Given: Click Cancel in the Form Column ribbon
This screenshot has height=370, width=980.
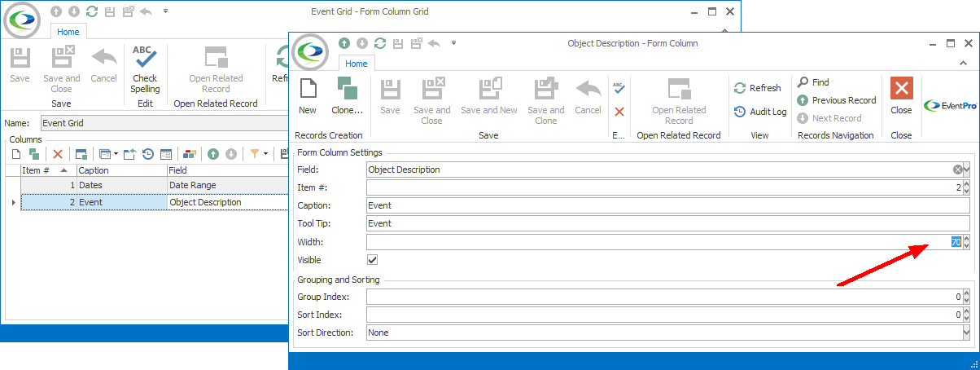Looking at the screenshot, I should [588, 95].
